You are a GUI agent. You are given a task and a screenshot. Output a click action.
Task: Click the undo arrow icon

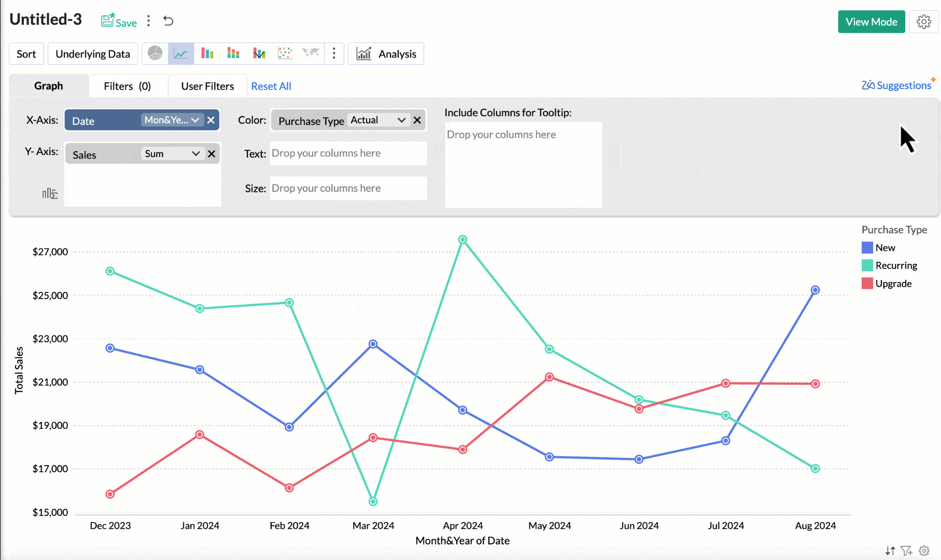pyautogui.click(x=168, y=21)
